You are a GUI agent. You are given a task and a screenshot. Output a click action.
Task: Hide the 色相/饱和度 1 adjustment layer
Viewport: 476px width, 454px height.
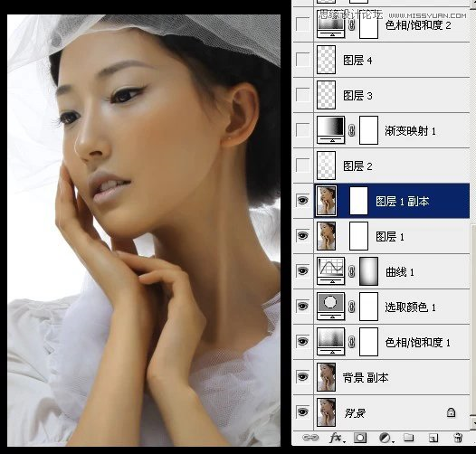302,341
